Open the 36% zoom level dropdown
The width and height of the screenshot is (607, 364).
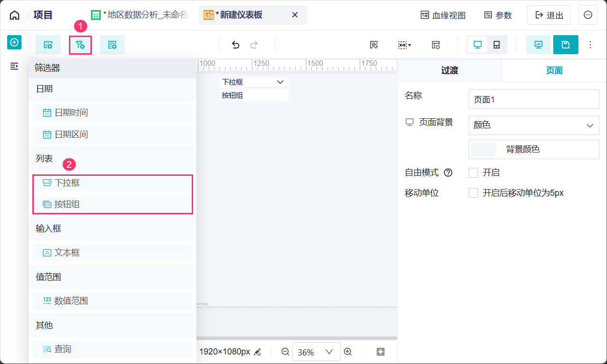click(x=316, y=352)
